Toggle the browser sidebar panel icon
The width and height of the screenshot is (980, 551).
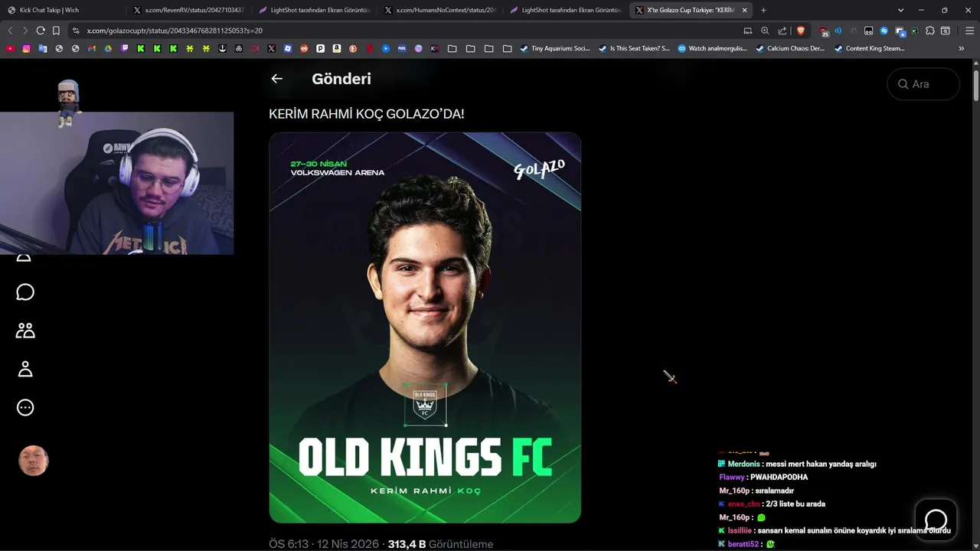click(946, 31)
